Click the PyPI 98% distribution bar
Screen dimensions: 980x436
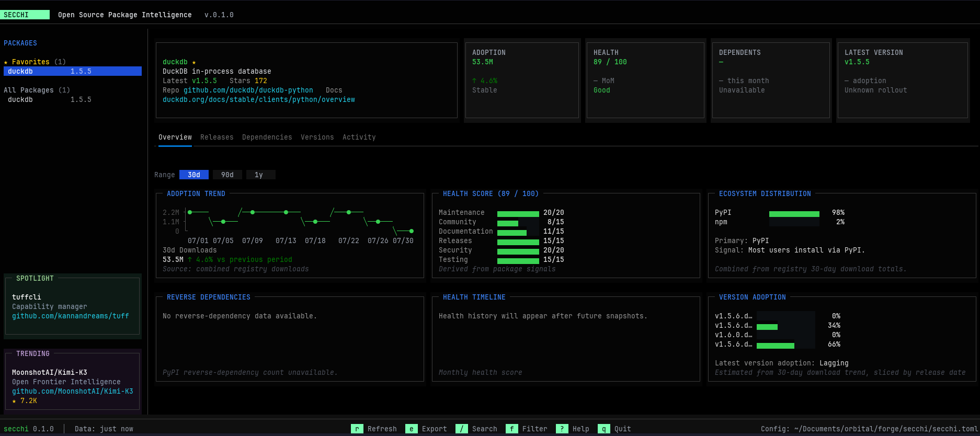click(x=794, y=213)
